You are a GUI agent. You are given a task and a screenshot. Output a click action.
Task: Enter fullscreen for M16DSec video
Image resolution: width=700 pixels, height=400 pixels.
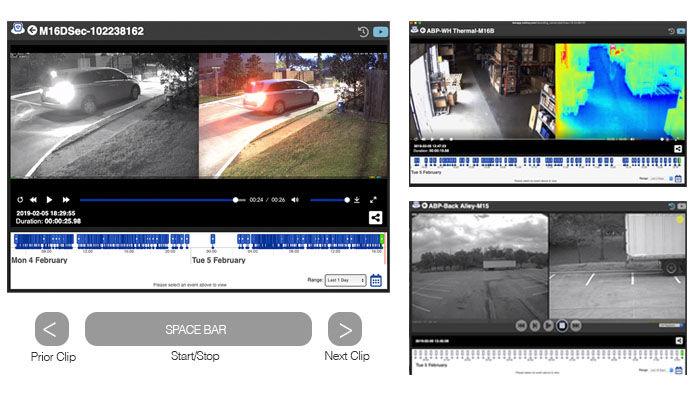click(374, 200)
